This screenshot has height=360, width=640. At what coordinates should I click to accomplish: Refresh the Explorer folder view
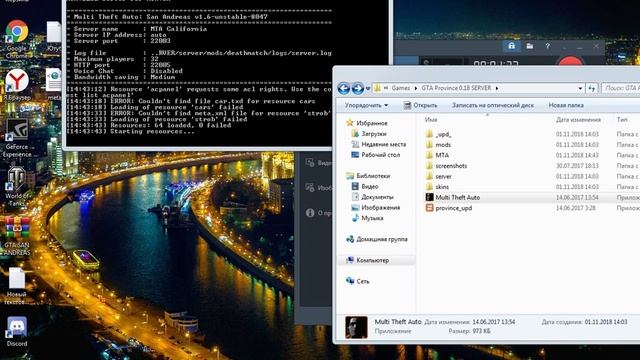click(x=592, y=88)
